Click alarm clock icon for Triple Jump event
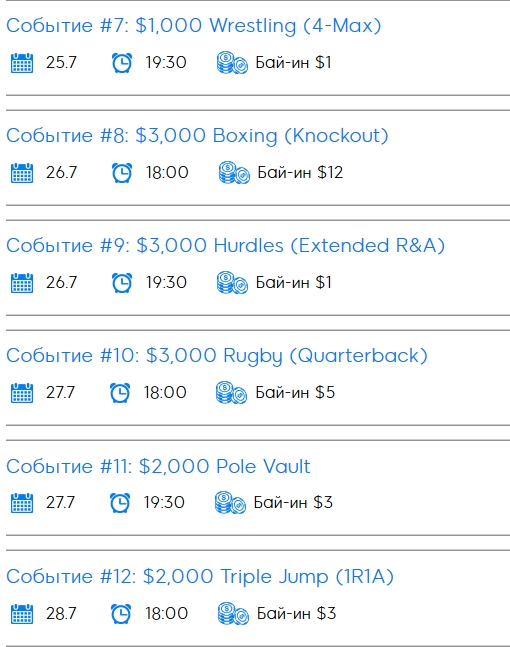 click(x=121, y=614)
